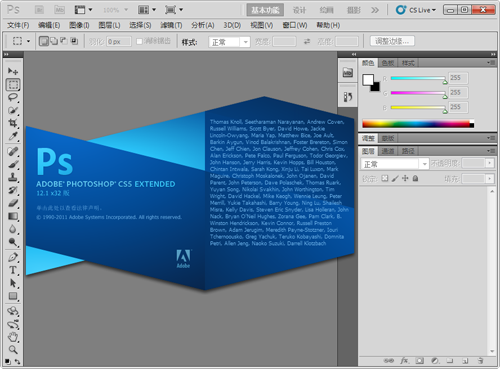The width and height of the screenshot is (500, 369).
Task: Select the Clone Stamp tool
Action: click(x=13, y=177)
